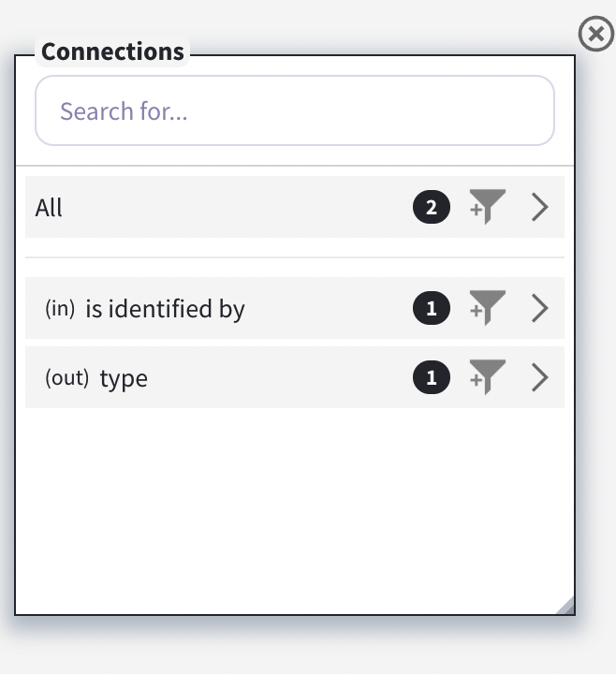The height and width of the screenshot is (674, 616).
Task: Click the (out) direction marker
Action: (66, 378)
